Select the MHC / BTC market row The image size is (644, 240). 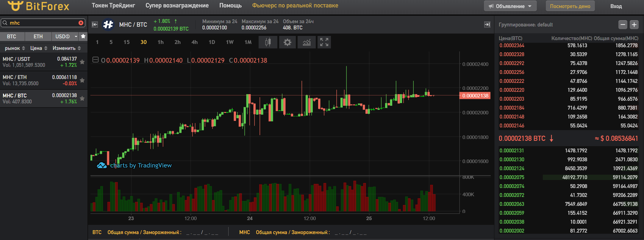[x=44, y=98]
